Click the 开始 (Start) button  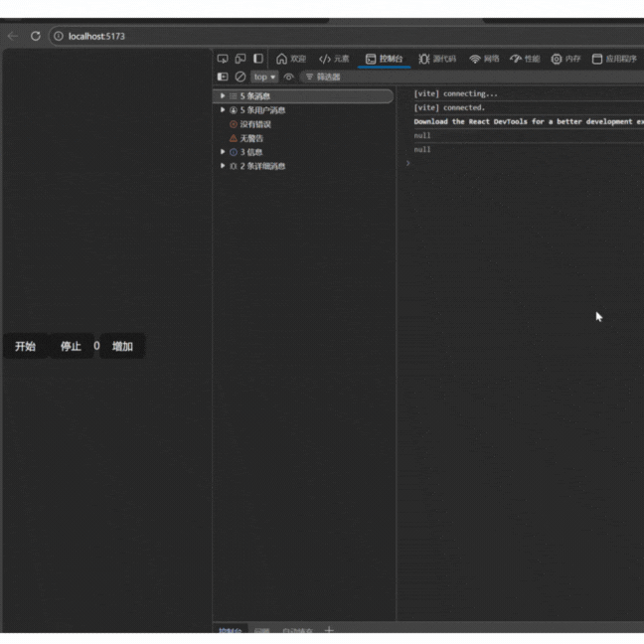(26, 346)
